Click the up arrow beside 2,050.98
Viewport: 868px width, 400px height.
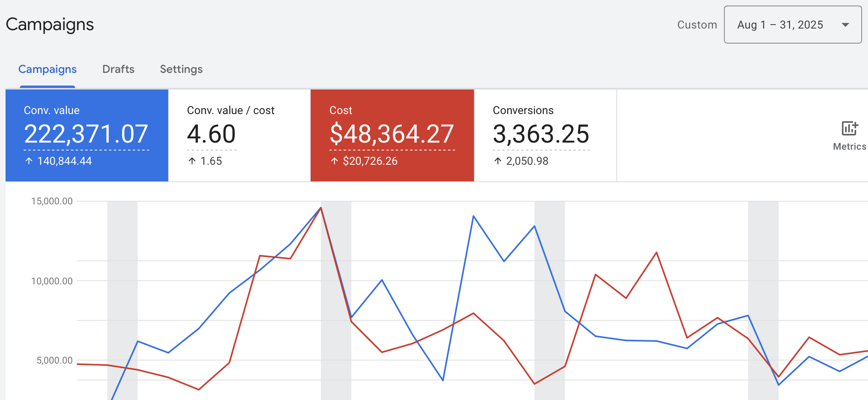pyautogui.click(x=498, y=161)
